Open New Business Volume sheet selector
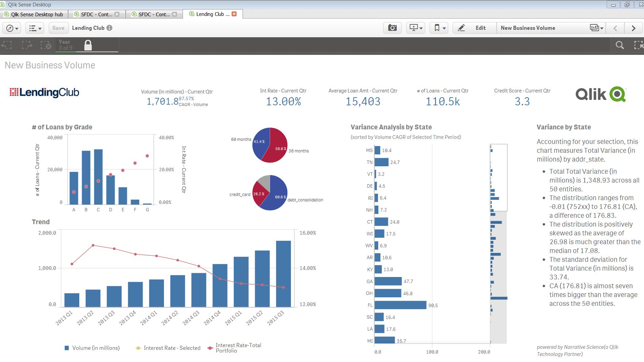Image resolution: width=644 pixels, height=362 pixels. pos(551,28)
